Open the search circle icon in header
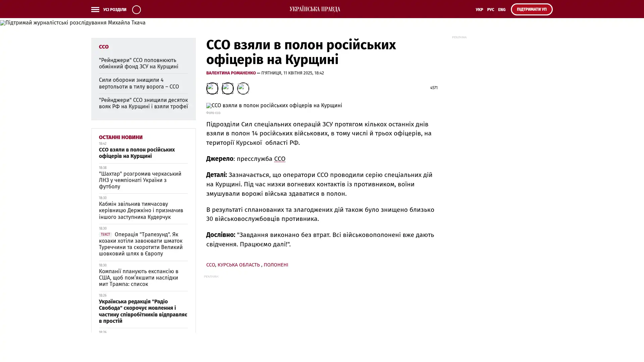The width and height of the screenshot is (644, 362). click(x=137, y=9)
